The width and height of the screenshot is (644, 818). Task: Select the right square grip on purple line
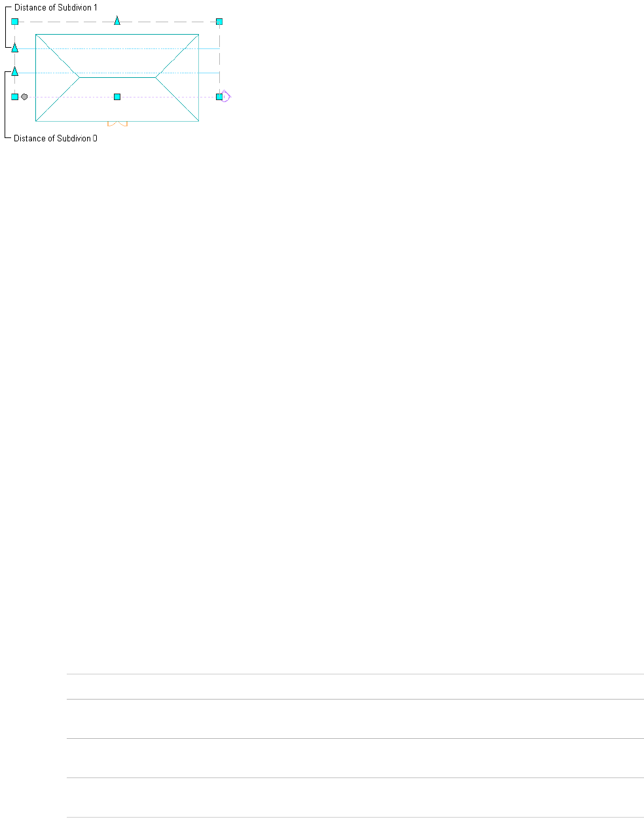pyautogui.click(x=219, y=97)
